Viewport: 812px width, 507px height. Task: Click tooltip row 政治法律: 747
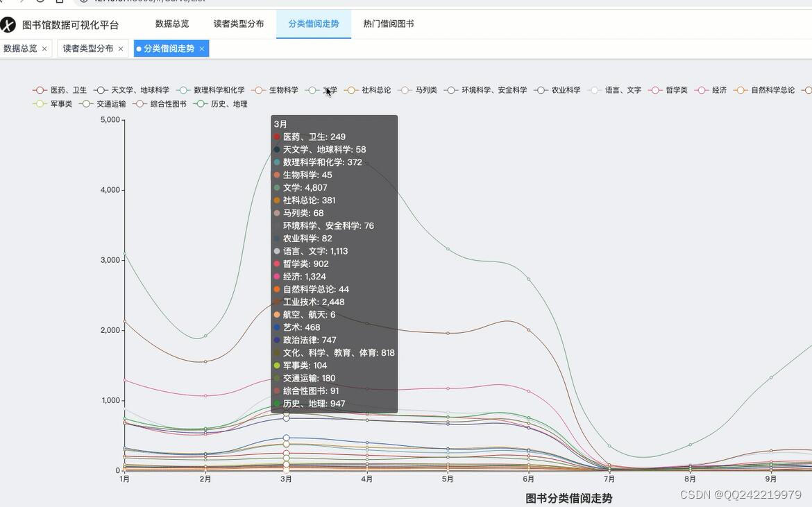[x=305, y=340]
